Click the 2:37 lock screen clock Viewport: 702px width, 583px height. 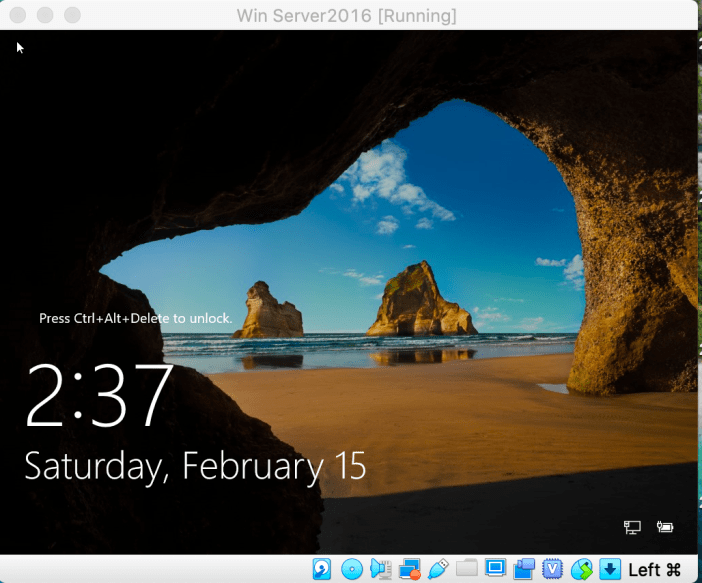(99, 395)
